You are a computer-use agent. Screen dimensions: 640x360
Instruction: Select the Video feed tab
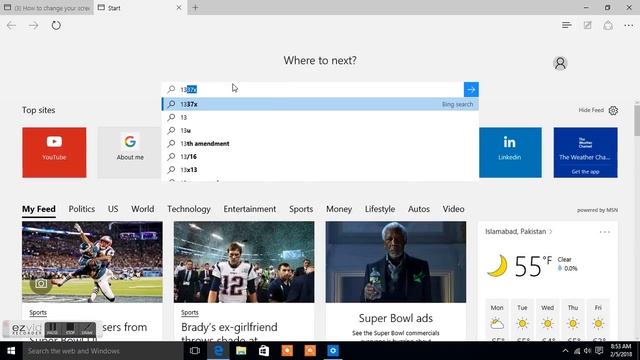[x=453, y=209]
